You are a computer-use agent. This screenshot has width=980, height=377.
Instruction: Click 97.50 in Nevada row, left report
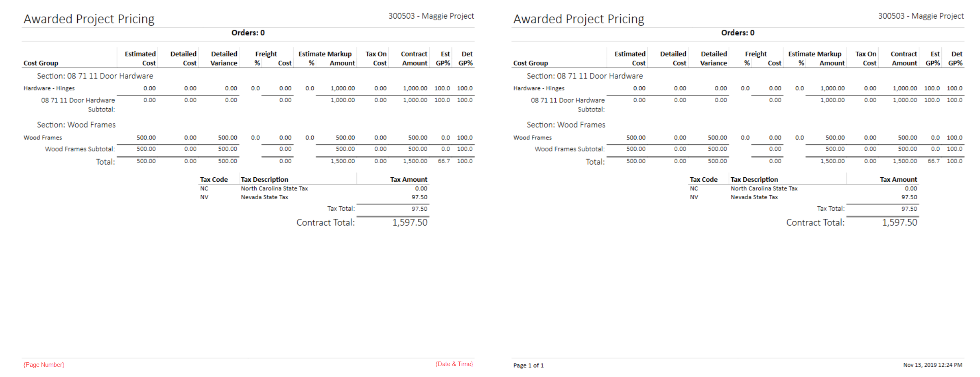[x=419, y=197]
